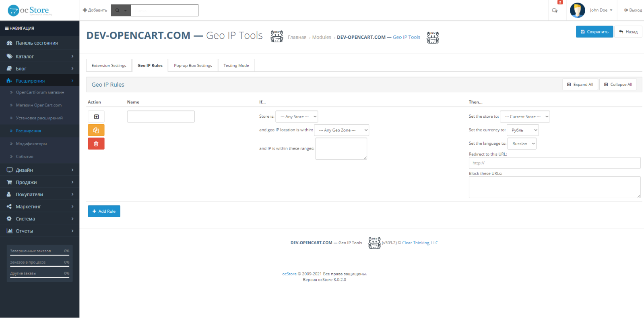The height and width of the screenshot is (318, 644).
Task: Expand the Система menu chevron
Action: click(72, 219)
